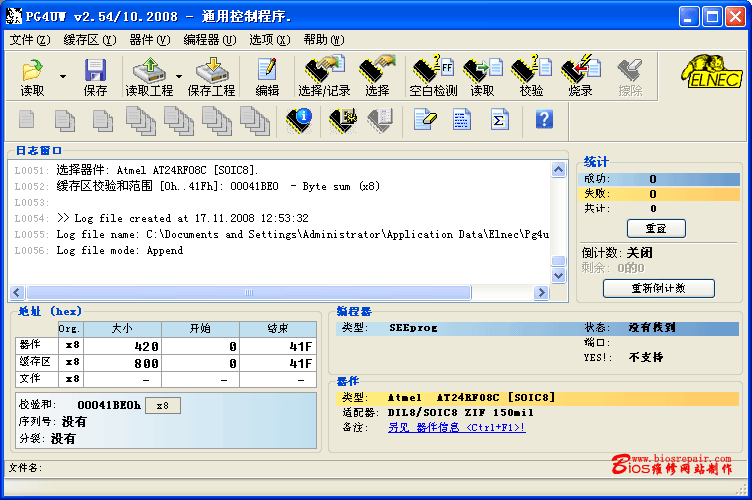Run the 空白检测 blank check icon
The width and height of the screenshot is (752, 500).
click(433, 77)
